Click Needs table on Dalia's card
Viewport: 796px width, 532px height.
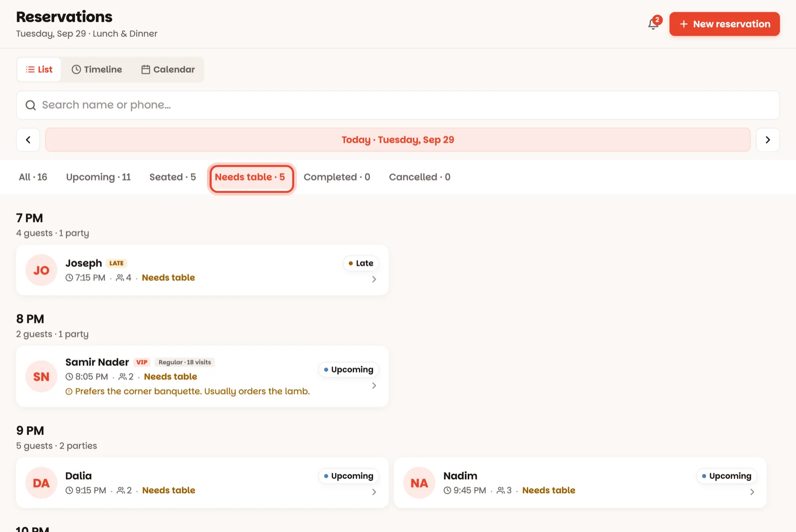click(169, 491)
